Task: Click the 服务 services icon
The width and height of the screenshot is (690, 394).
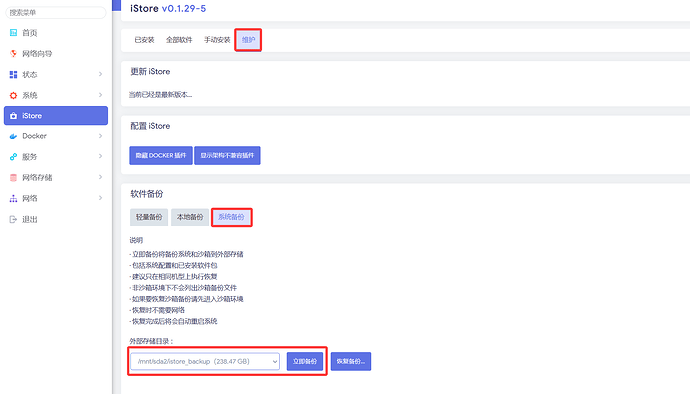Action: [x=13, y=156]
